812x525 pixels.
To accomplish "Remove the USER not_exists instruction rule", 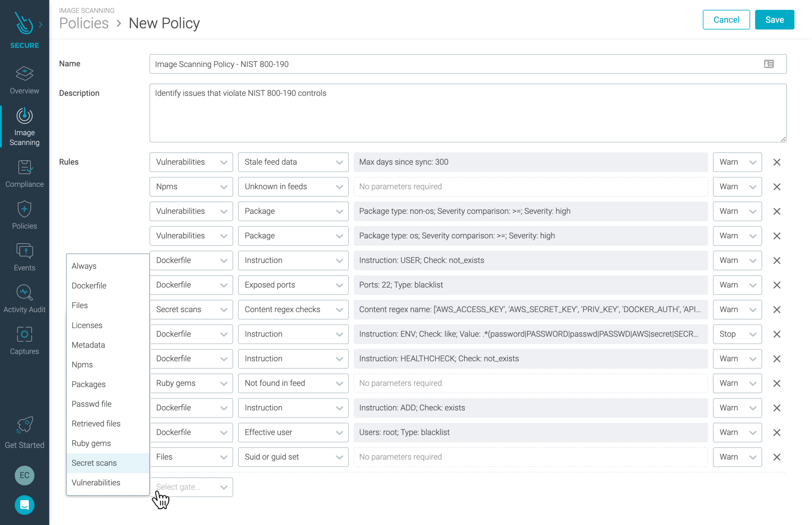I will click(x=777, y=260).
